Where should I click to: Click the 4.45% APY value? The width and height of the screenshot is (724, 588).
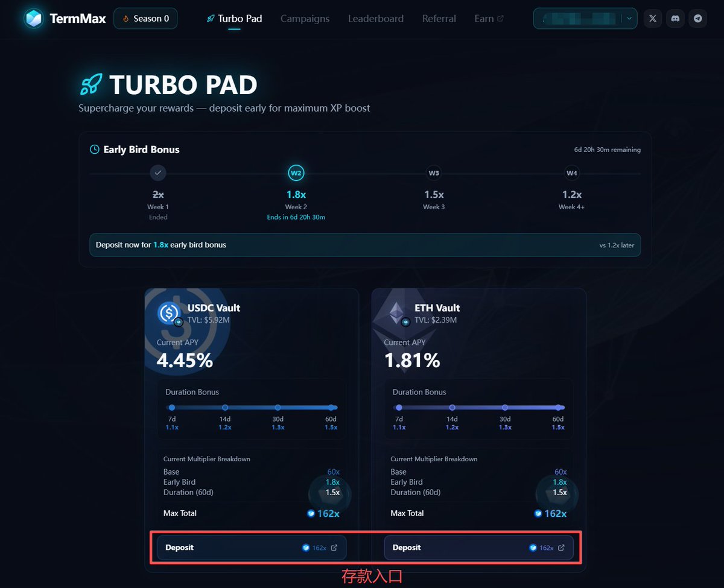tap(185, 361)
